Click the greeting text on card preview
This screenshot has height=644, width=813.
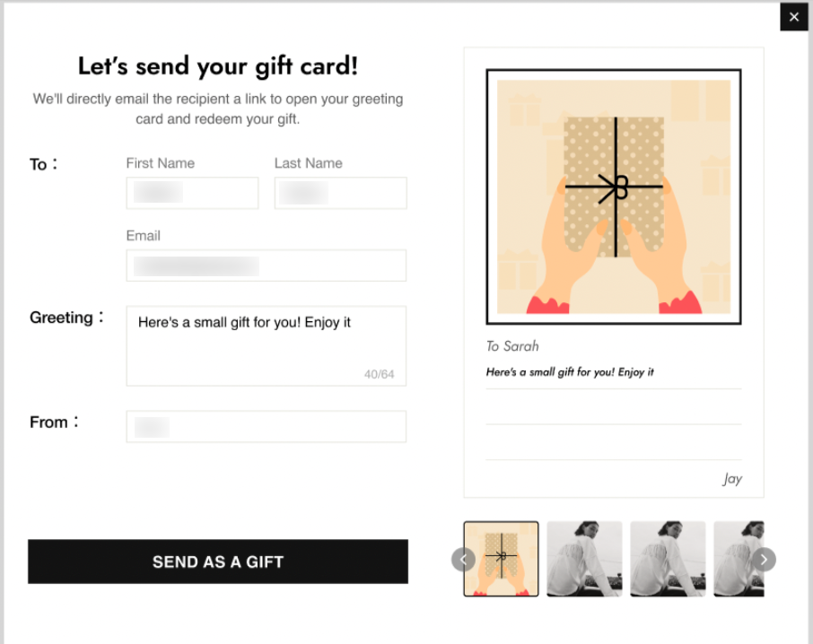click(x=570, y=371)
